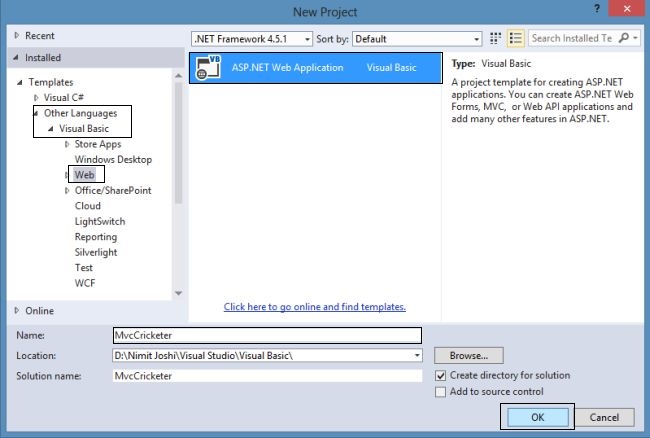Open the Location path dropdown

(417, 356)
